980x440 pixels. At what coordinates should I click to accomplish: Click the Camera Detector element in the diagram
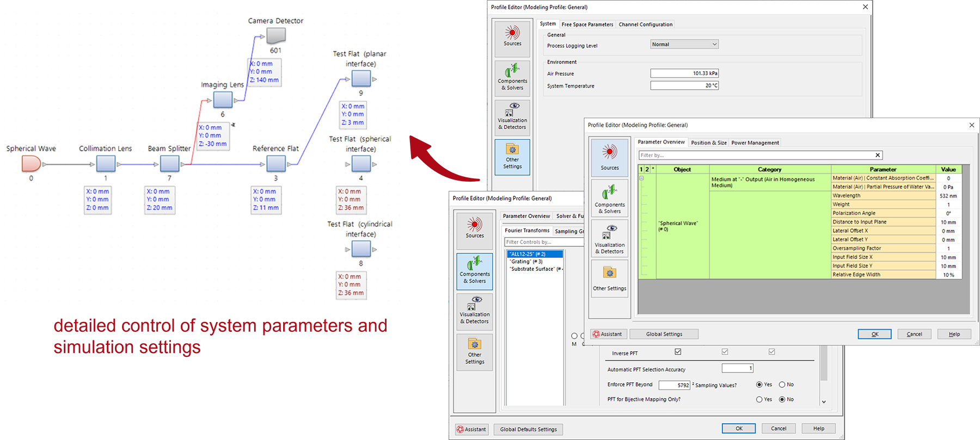(x=276, y=35)
